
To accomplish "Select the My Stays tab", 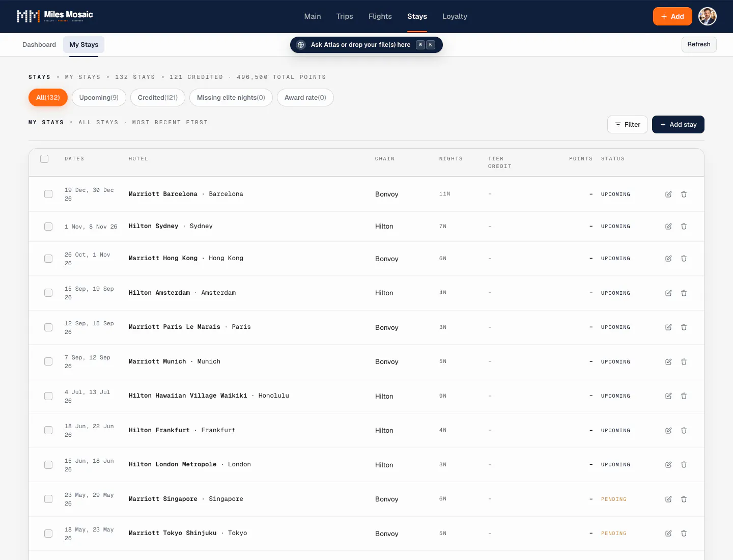I will tap(84, 45).
